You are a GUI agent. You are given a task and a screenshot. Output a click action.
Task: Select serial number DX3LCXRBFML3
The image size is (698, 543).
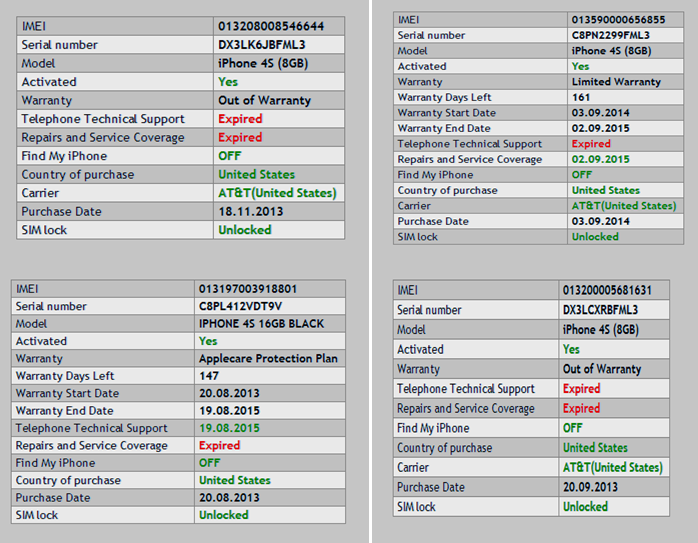[601, 310]
